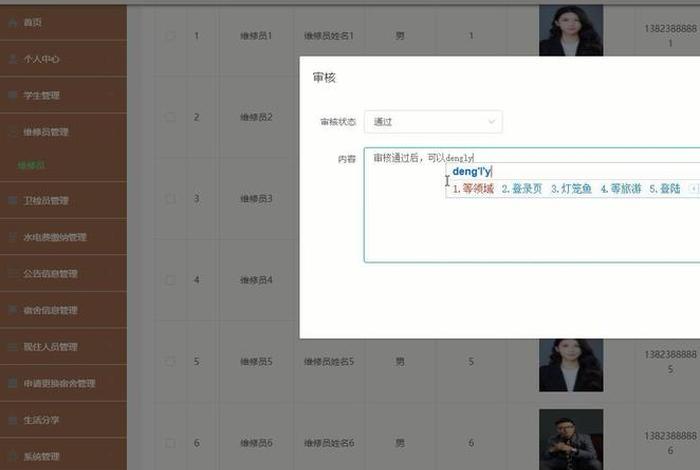Choose IME candidate 1 等领域
The height and width of the screenshot is (470, 700).
tap(473, 189)
